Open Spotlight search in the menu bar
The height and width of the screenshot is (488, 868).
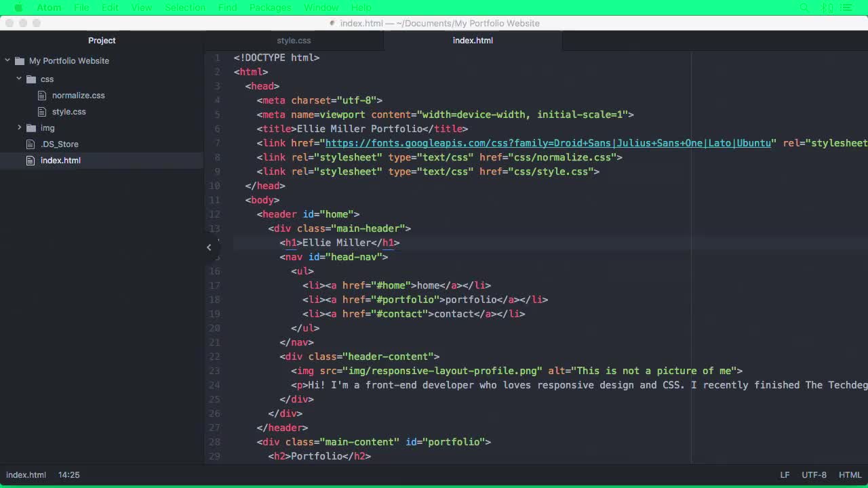[804, 7]
